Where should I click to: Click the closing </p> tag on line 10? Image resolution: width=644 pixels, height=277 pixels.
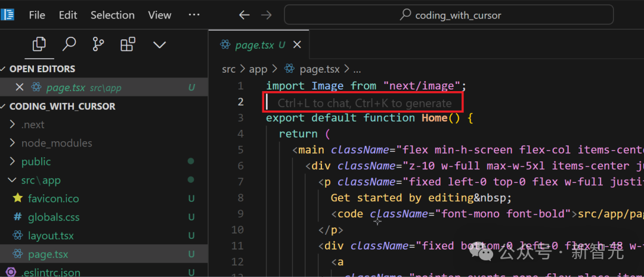(x=330, y=230)
